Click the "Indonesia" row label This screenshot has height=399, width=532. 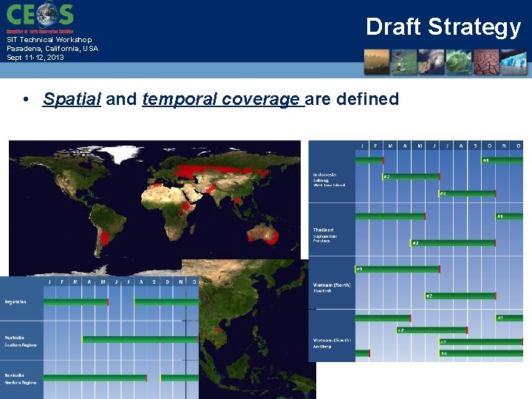point(324,174)
